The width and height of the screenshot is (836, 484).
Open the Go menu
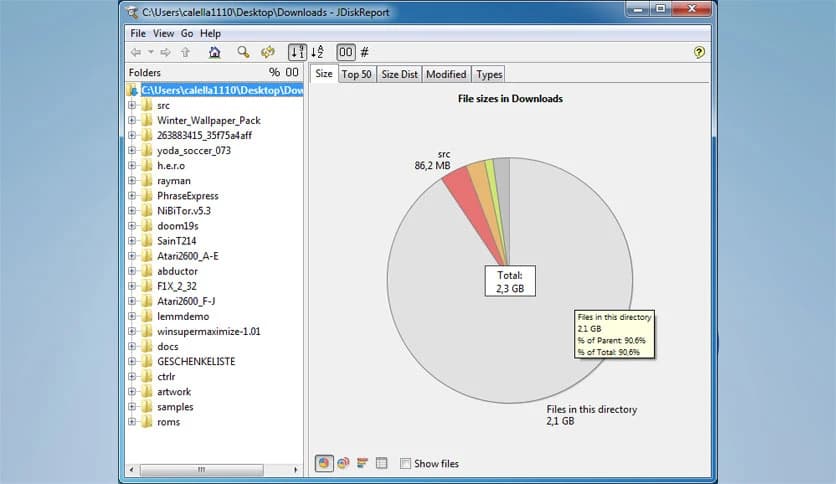[x=187, y=34]
